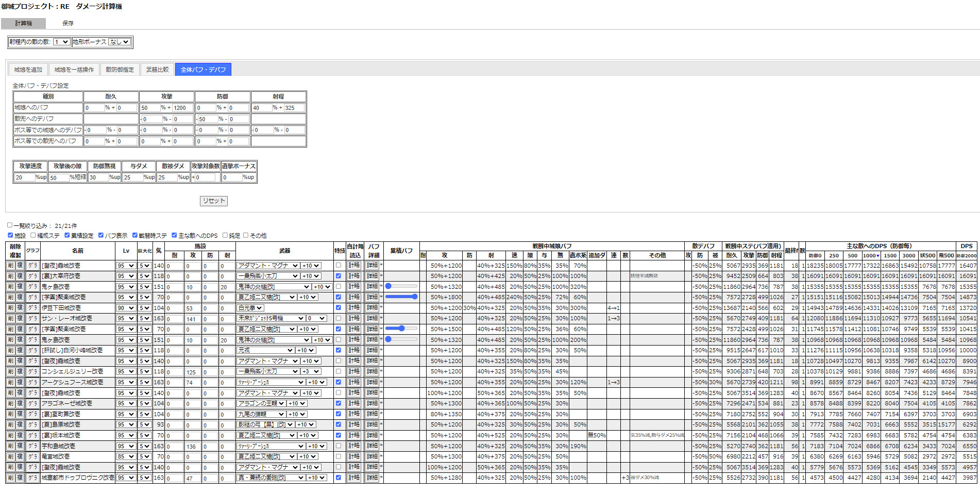Viewport: 980px width, 492px height.
Task: Open buff 詳細 for アラゴネーゼ城改壱
Action: tap(373, 403)
